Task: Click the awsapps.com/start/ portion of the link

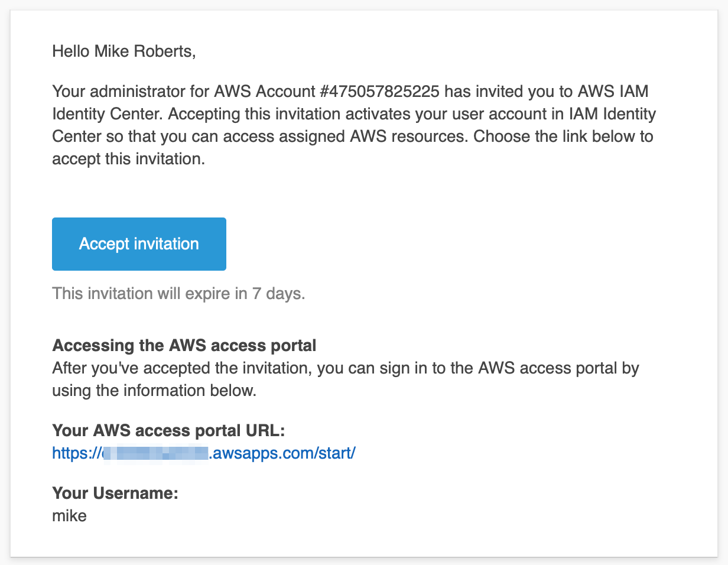Action: (282, 453)
